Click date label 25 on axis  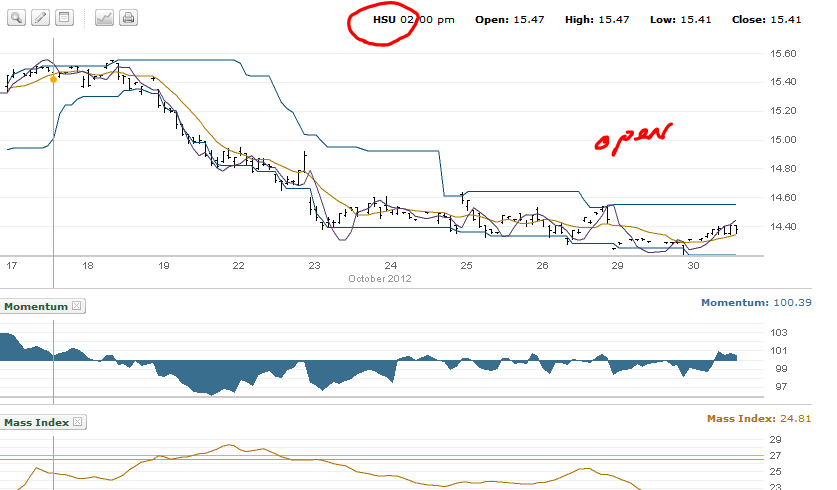click(x=467, y=265)
